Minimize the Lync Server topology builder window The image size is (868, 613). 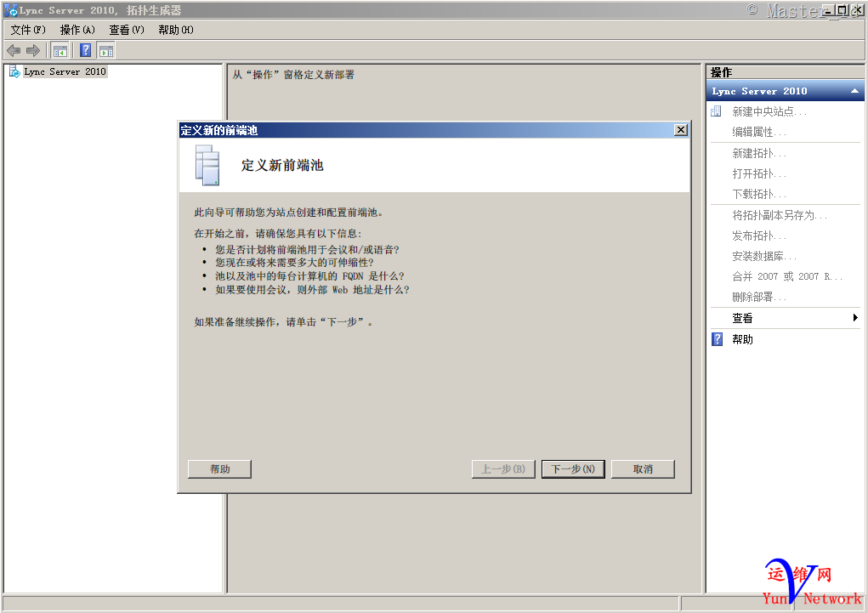829,10
